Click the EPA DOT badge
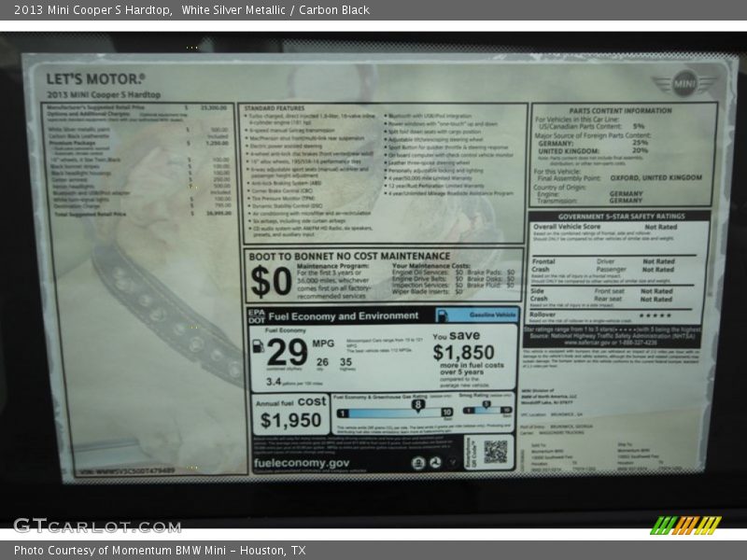The width and height of the screenshot is (747, 560). pos(256,316)
